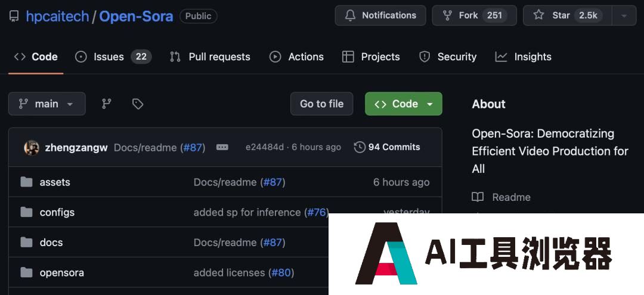
Task: Click the Go to file button
Action: (x=321, y=104)
